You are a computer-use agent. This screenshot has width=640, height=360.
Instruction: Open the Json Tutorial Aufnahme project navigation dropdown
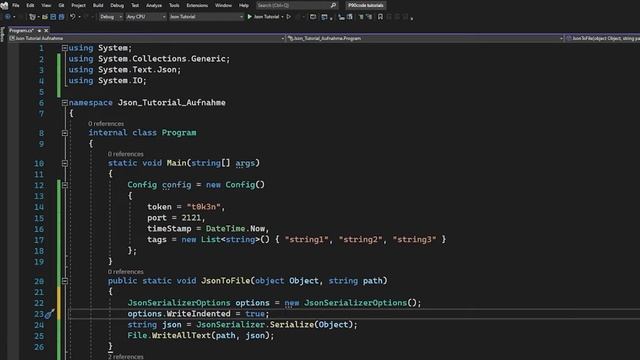tap(147, 38)
